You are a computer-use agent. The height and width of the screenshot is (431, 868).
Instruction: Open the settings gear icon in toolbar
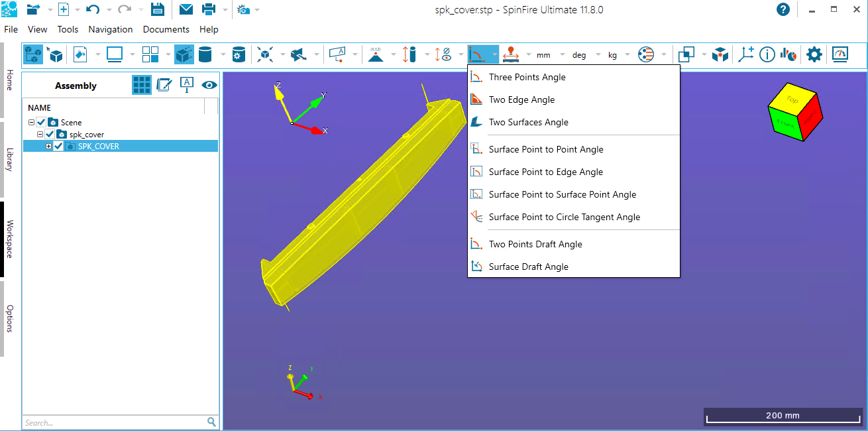pos(814,54)
